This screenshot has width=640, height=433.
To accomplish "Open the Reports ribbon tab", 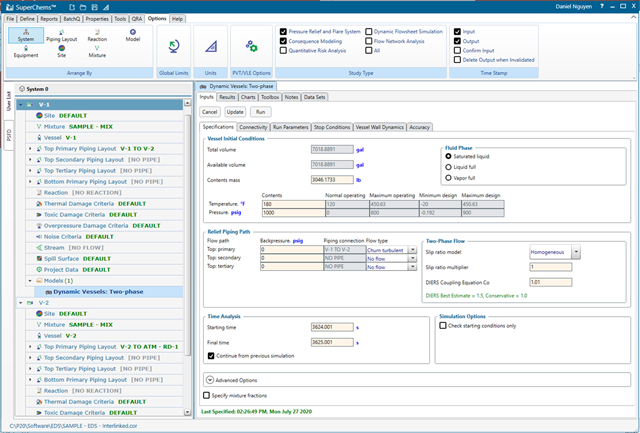I will click(x=49, y=19).
